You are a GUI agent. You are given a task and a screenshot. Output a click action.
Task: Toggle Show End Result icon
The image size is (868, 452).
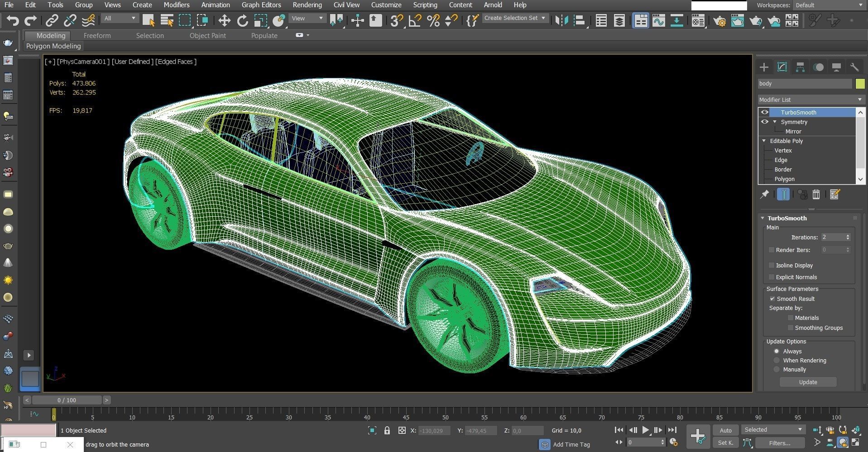pyautogui.click(x=783, y=194)
